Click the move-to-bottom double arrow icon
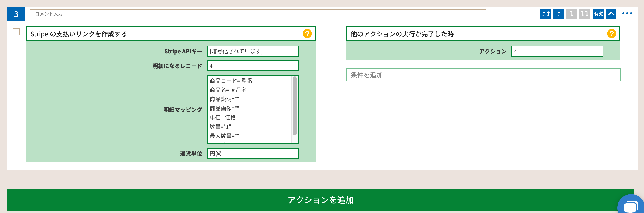 click(585, 14)
